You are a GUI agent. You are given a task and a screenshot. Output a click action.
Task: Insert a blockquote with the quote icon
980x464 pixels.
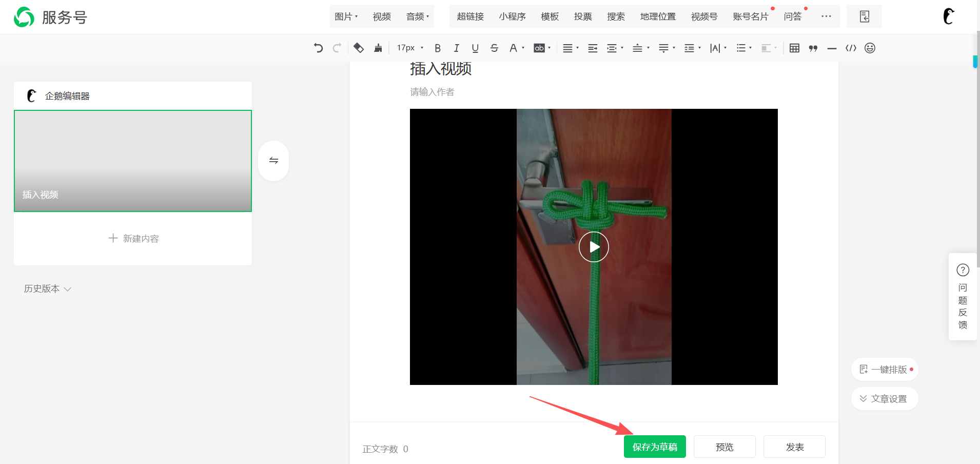[813, 48]
